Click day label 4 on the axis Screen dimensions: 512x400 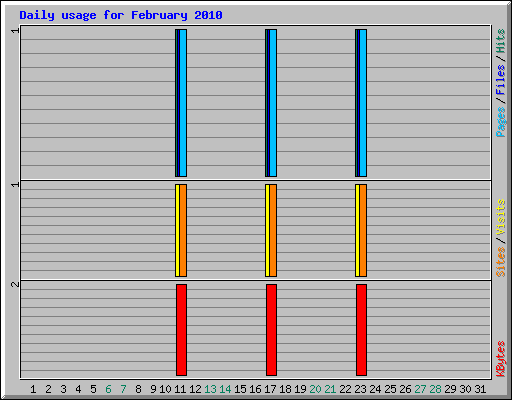[78, 389]
